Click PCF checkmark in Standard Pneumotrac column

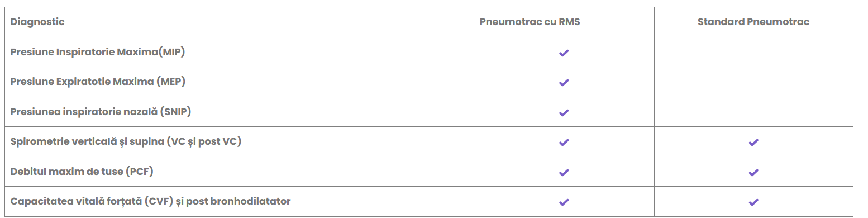pyautogui.click(x=753, y=172)
